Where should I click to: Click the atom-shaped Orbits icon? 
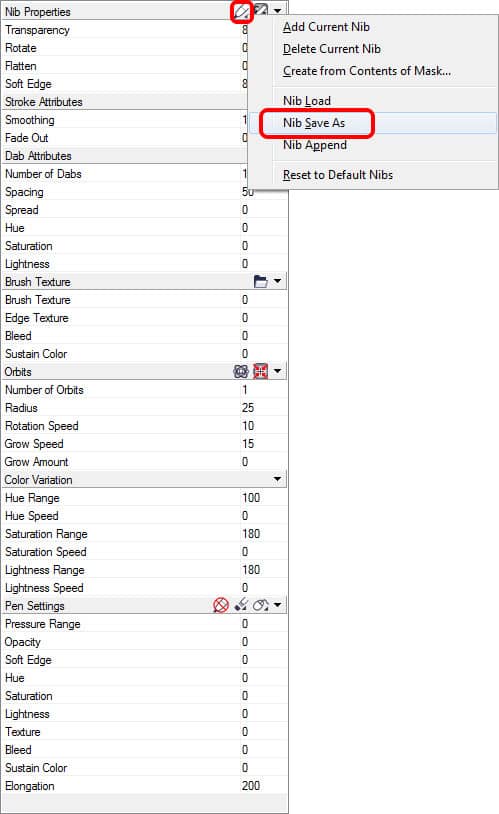[241, 371]
